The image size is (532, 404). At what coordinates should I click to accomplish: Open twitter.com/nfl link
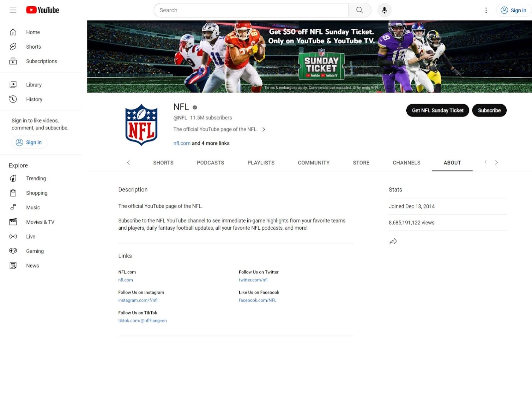click(x=253, y=280)
